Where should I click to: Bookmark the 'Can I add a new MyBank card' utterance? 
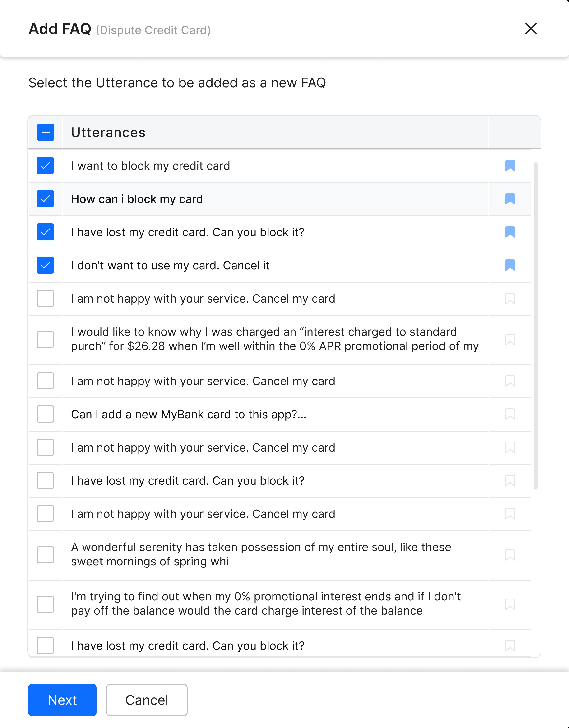[x=510, y=414]
